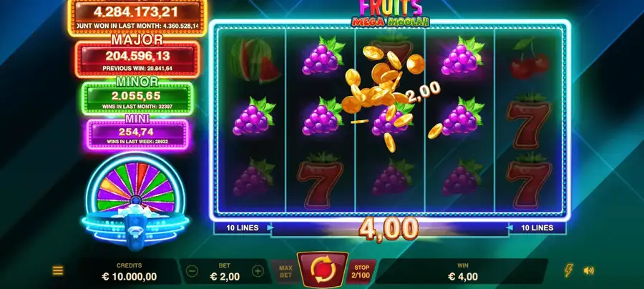Stop autoplay with STOP 2/100 button
This screenshot has width=644, height=289.
coord(361,271)
